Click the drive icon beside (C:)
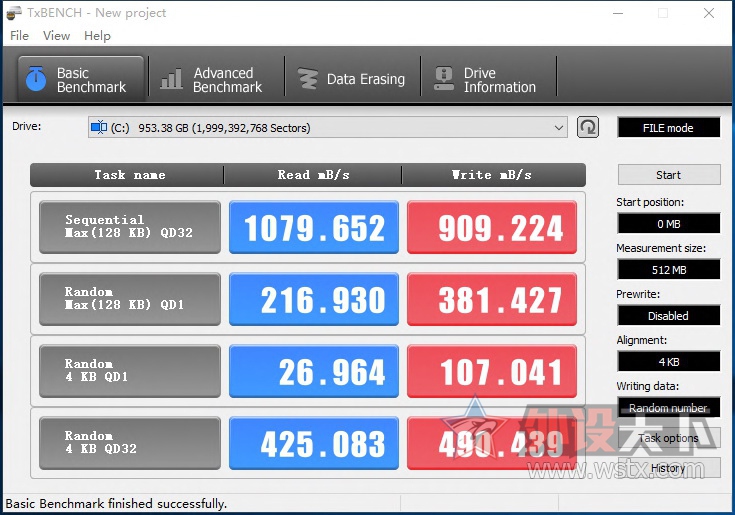This screenshot has height=515, width=735. tap(99, 127)
